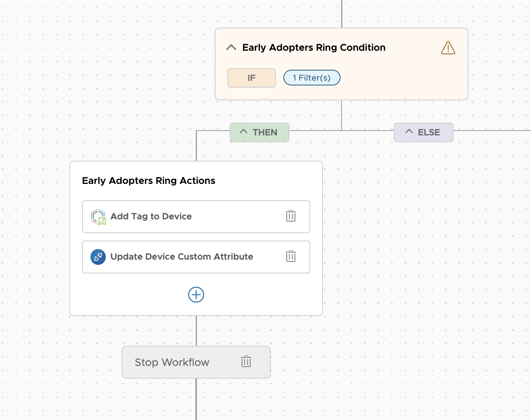Delete the Update Device Custom Attribute action
Screen dimensions: 531x420
(290, 257)
